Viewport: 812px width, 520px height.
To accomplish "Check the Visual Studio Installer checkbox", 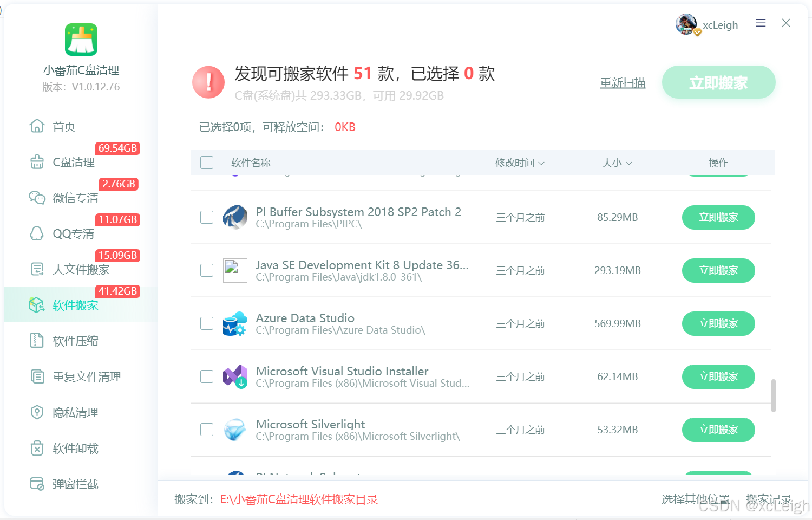I will [207, 376].
